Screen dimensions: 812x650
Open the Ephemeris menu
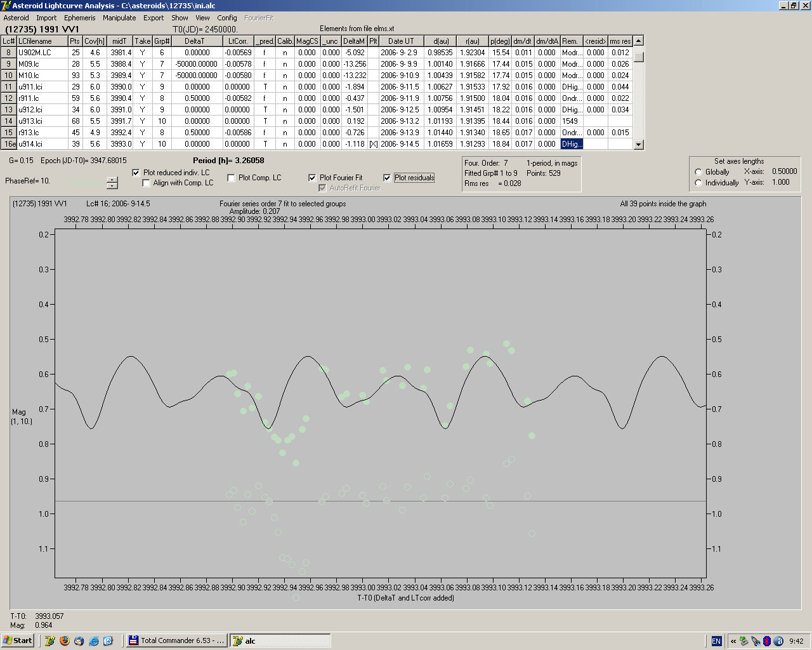[79, 18]
